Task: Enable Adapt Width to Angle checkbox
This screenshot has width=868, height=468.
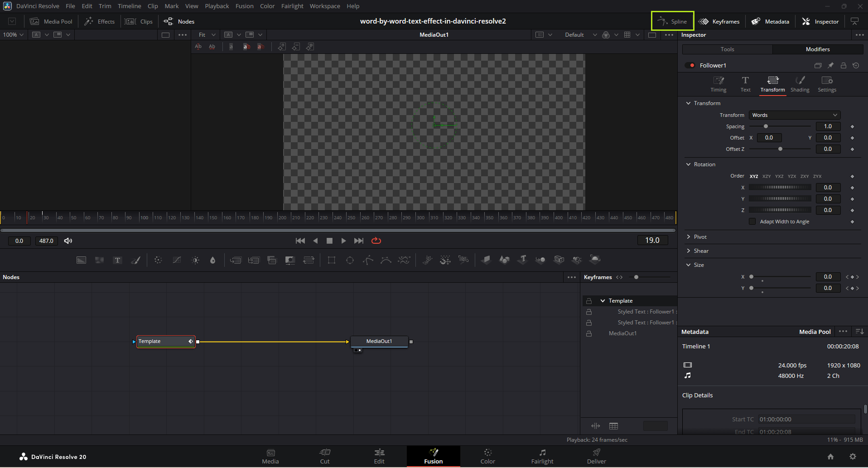Action: coord(752,222)
